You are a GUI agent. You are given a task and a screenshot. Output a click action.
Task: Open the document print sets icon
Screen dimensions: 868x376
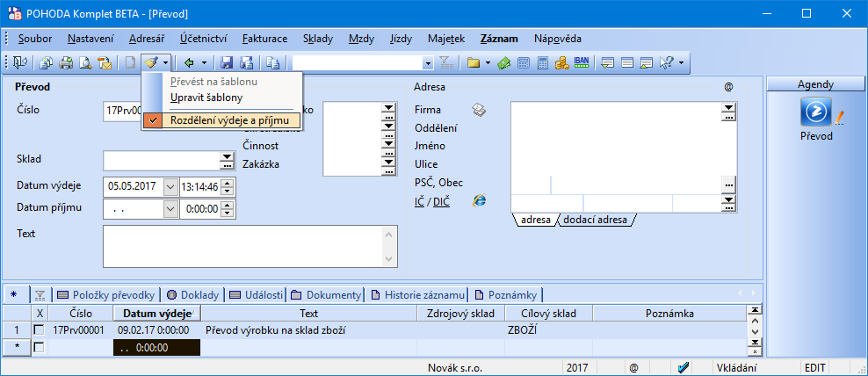(47, 63)
